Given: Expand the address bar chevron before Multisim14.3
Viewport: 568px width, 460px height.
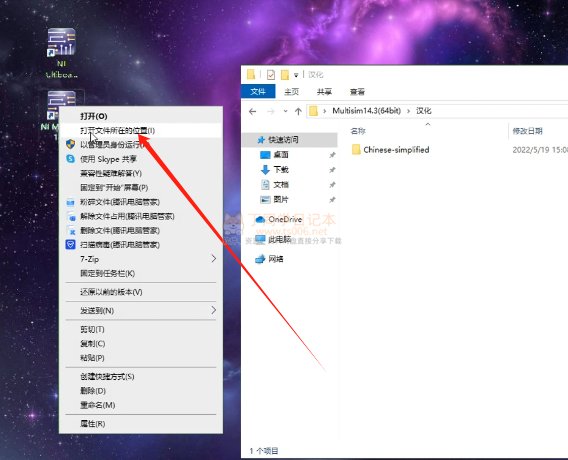Looking at the screenshot, I should [x=324, y=111].
